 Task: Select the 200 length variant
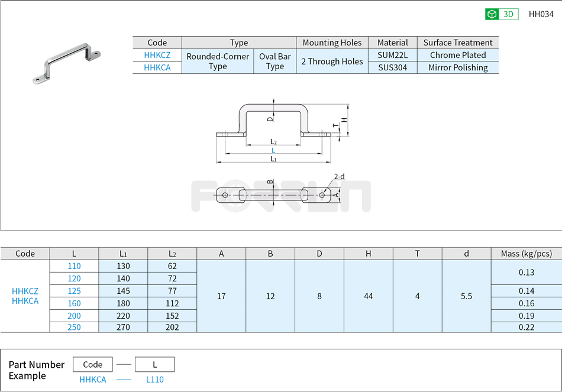click(x=75, y=316)
